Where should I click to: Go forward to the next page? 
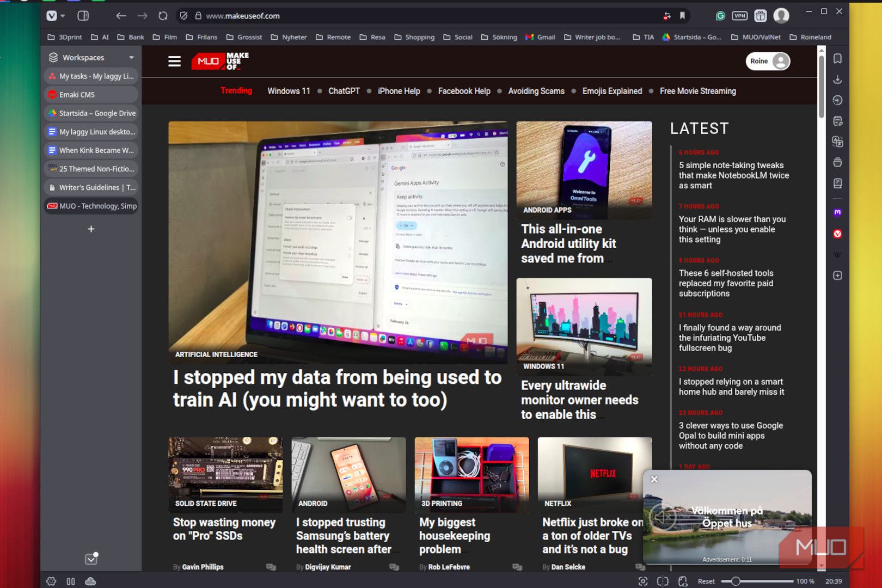[x=142, y=16]
